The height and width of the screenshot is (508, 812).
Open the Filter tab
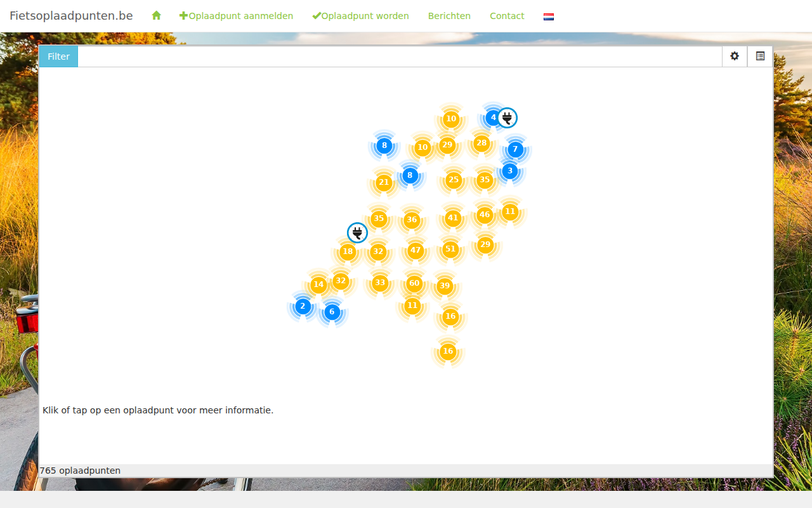[58, 57]
